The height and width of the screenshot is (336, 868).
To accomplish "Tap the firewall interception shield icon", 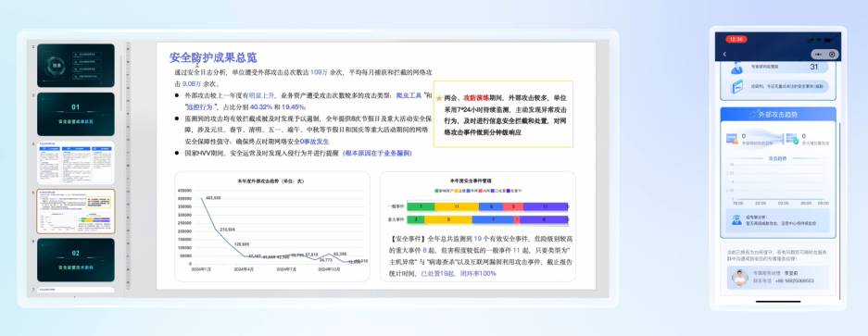I will coord(792,139).
